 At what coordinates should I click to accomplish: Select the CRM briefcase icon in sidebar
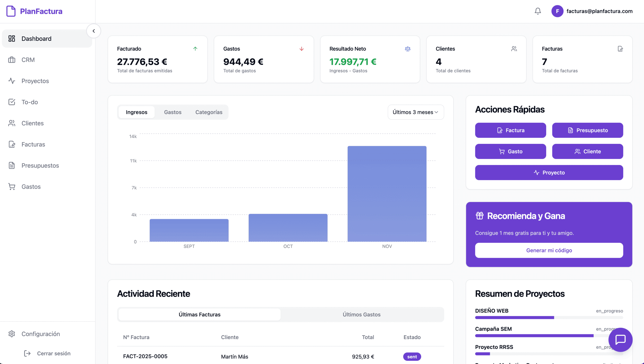coord(12,60)
